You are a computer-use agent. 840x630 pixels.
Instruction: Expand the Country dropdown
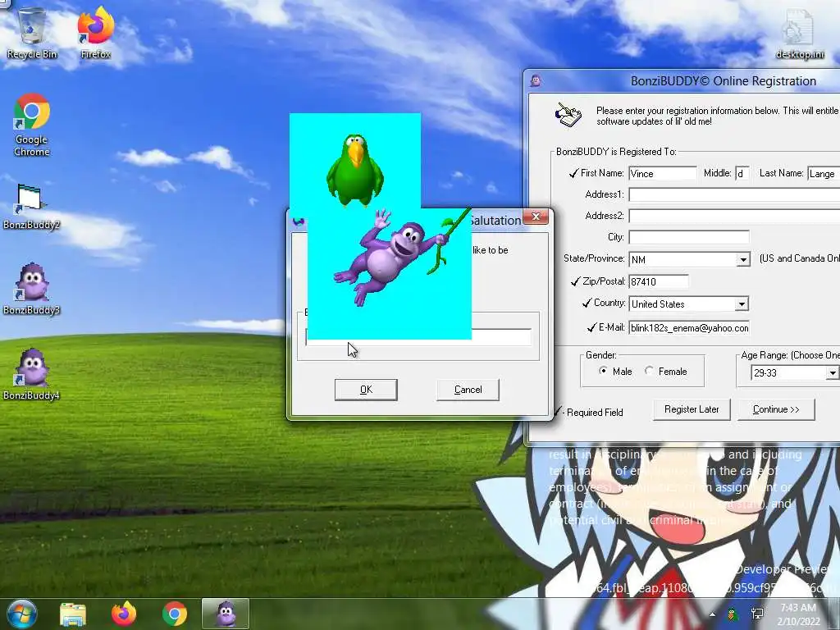(742, 304)
